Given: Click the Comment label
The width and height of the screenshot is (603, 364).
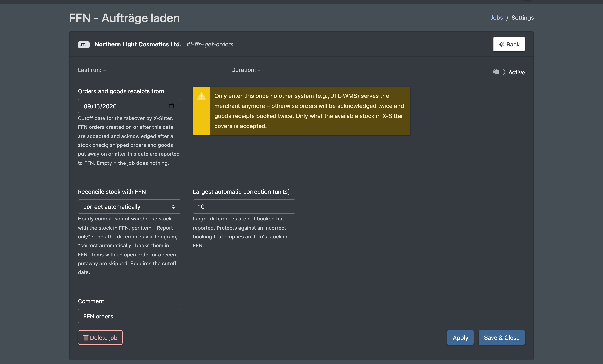Looking at the screenshot, I should pyautogui.click(x=91, y=301).
